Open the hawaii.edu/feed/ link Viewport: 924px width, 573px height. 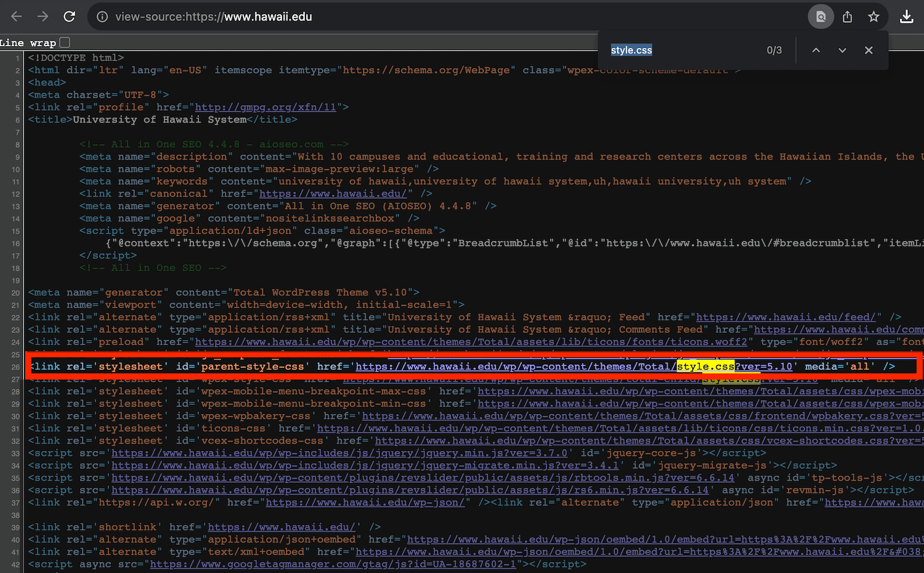pos(785,317)
